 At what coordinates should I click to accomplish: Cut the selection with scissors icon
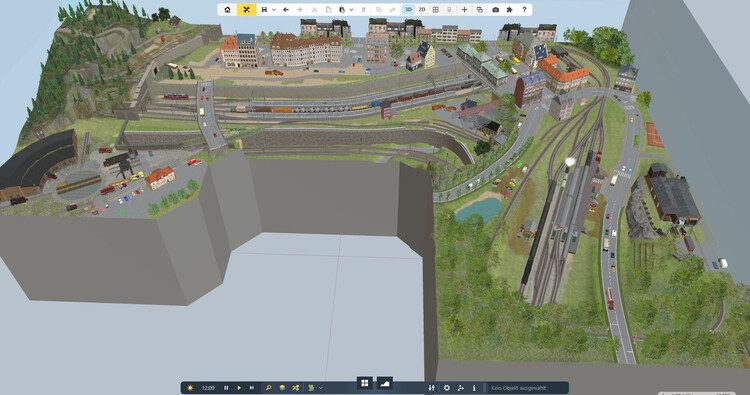pyautogui.click(x=314, y=10)
